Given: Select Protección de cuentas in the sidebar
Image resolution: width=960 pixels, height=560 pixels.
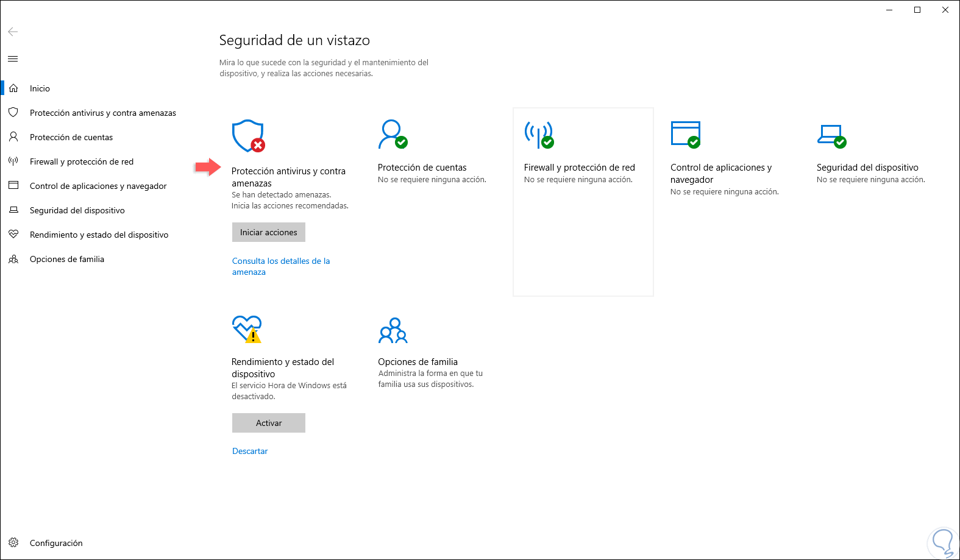Looking at the screenshot, I should coord(71,137).
